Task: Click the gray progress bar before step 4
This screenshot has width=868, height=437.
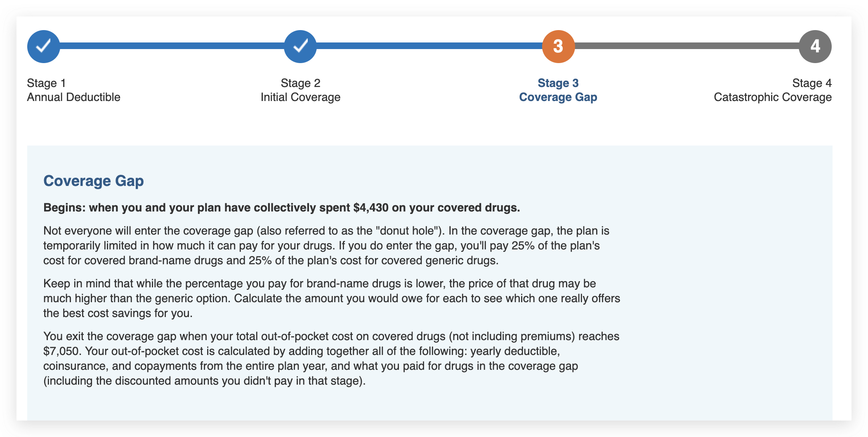Action: 686,46
